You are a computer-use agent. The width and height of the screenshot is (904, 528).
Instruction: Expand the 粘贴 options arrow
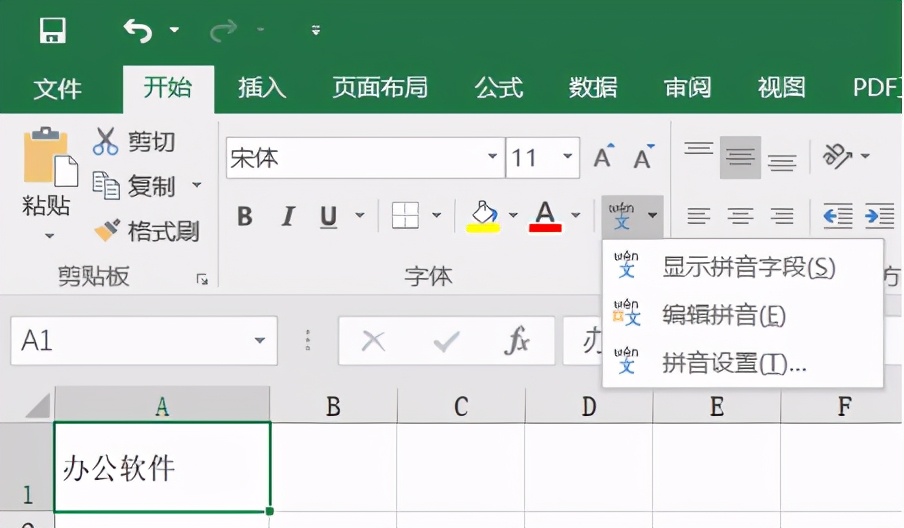pos(50,236)
